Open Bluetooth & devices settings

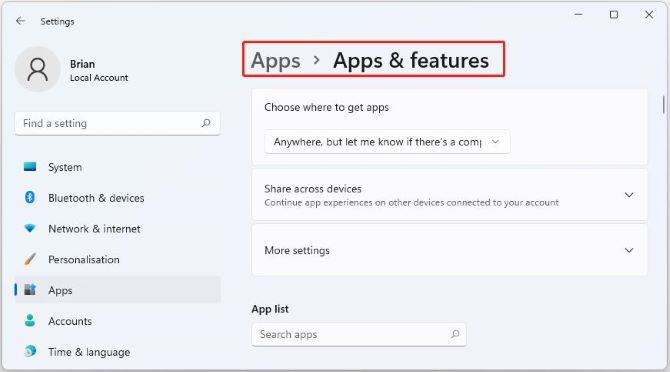118,198
